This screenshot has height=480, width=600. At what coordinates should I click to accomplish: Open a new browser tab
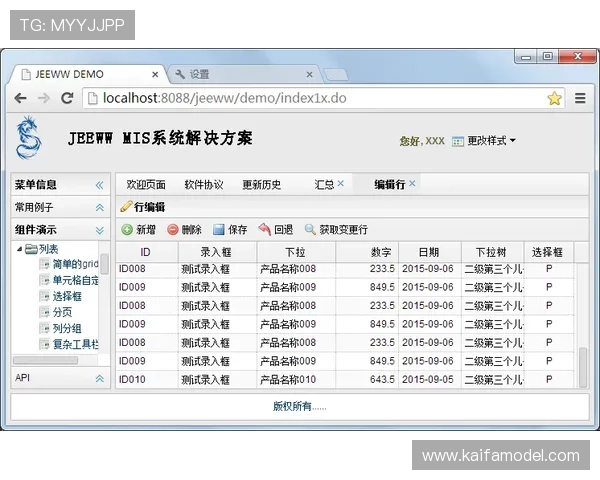(336, 75)
